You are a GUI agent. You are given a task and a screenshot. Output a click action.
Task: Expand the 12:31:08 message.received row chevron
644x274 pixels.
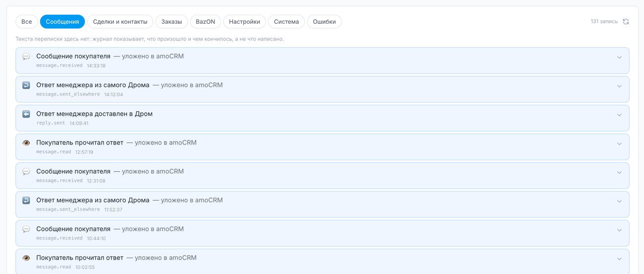pos(619,173)
